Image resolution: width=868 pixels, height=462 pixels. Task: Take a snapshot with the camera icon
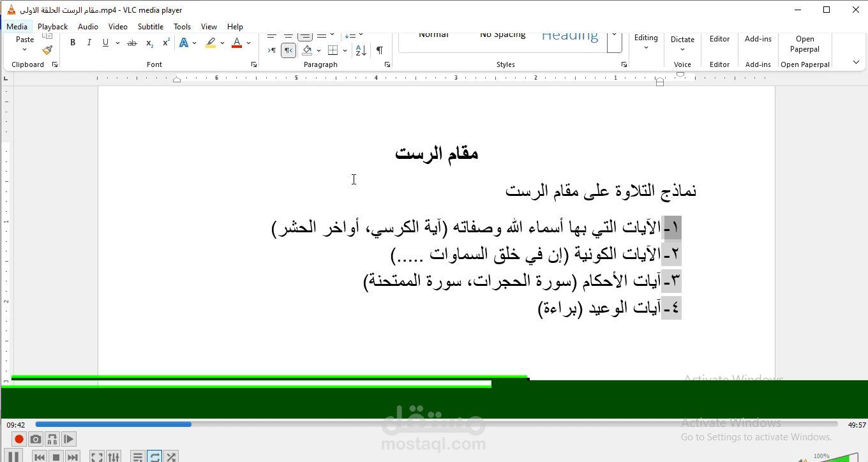(x=36, y=439)
